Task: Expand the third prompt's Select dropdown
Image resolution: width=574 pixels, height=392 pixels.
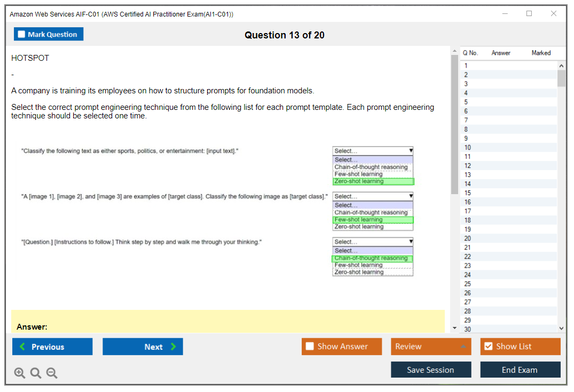Action: pos(373,242)
